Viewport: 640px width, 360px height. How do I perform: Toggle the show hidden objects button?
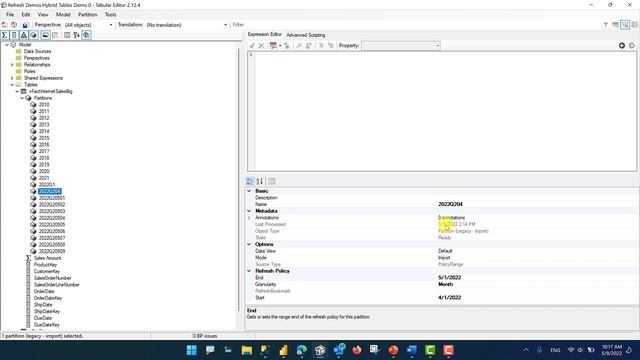55,35
